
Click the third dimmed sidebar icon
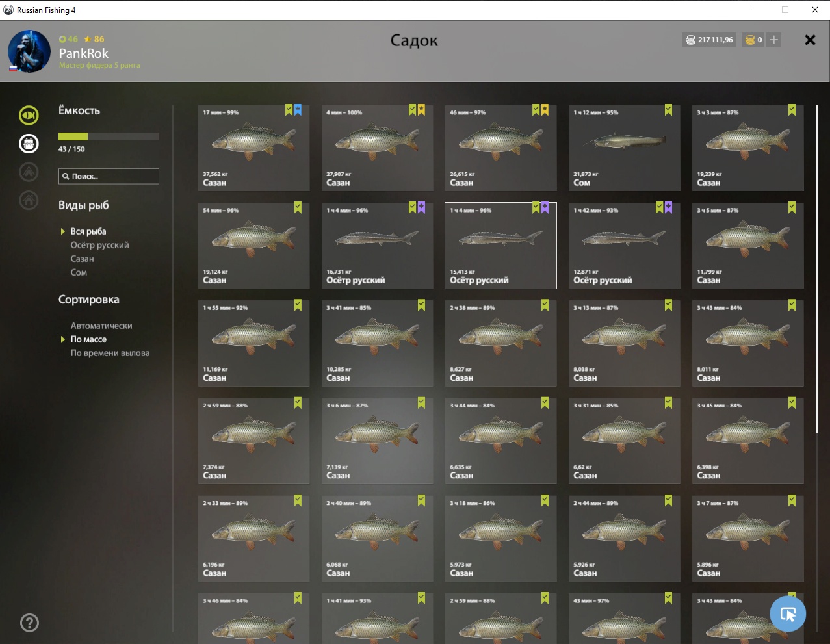coord(29,172)
